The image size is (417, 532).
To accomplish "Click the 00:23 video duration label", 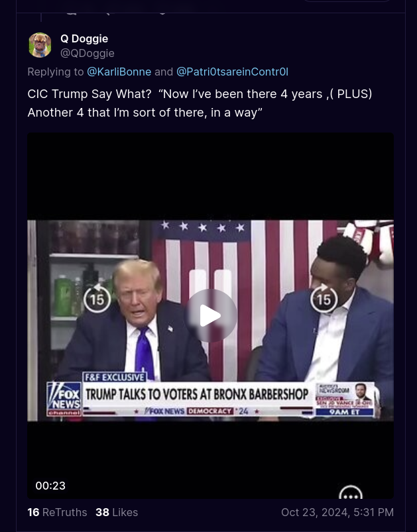I will [50, 486].
